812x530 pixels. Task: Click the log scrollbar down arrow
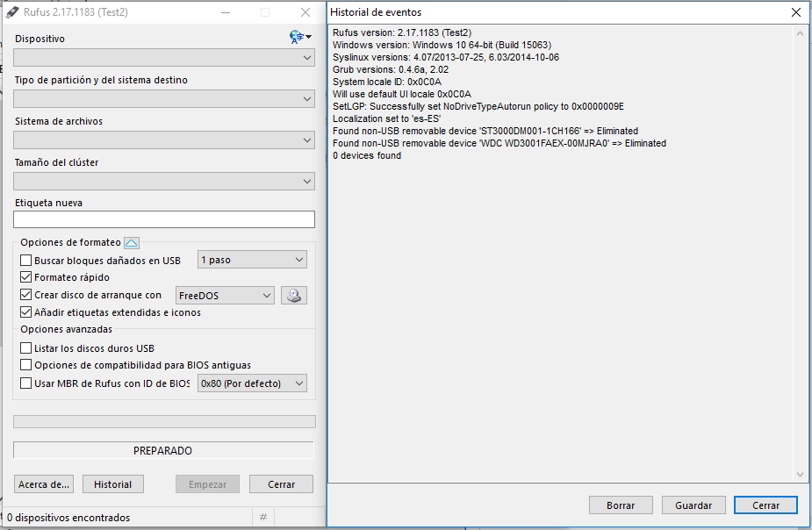click(800, 475)
